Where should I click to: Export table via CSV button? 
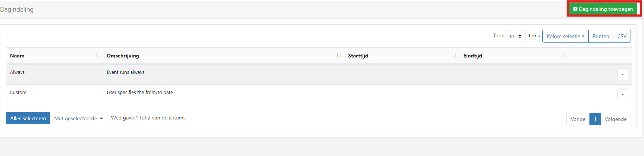[622, 36]
